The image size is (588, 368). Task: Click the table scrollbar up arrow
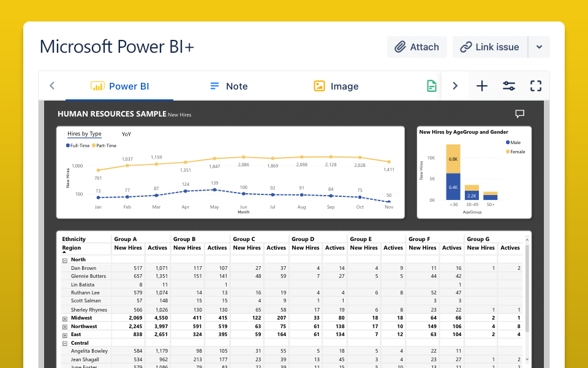click(527, 240)
